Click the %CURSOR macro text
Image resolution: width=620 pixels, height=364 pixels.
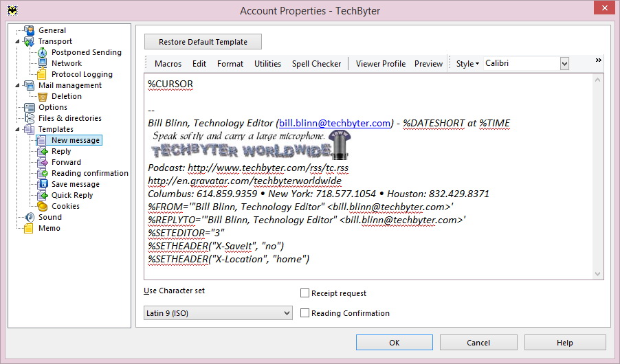[x=170, y=84]
